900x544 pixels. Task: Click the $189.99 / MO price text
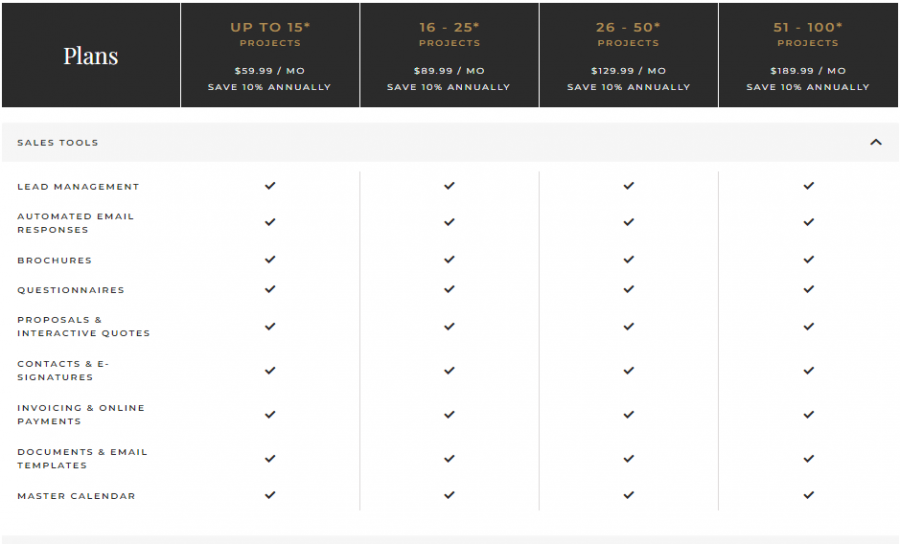click(808, 71)
